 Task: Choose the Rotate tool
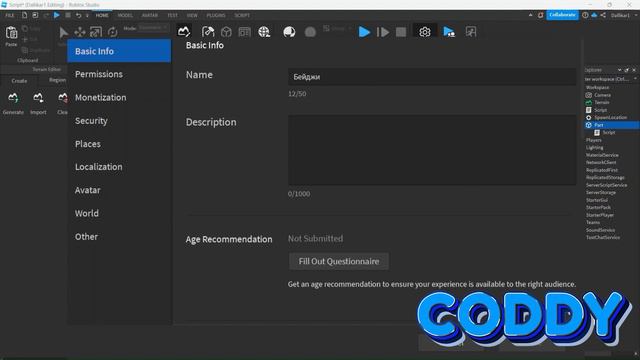[112, 32]
